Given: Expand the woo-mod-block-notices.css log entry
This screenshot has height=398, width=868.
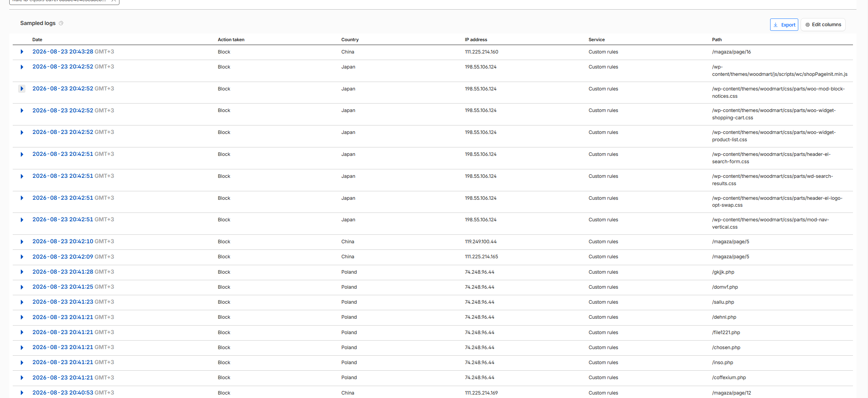Looking at the screenshot, I should (22, 89).
